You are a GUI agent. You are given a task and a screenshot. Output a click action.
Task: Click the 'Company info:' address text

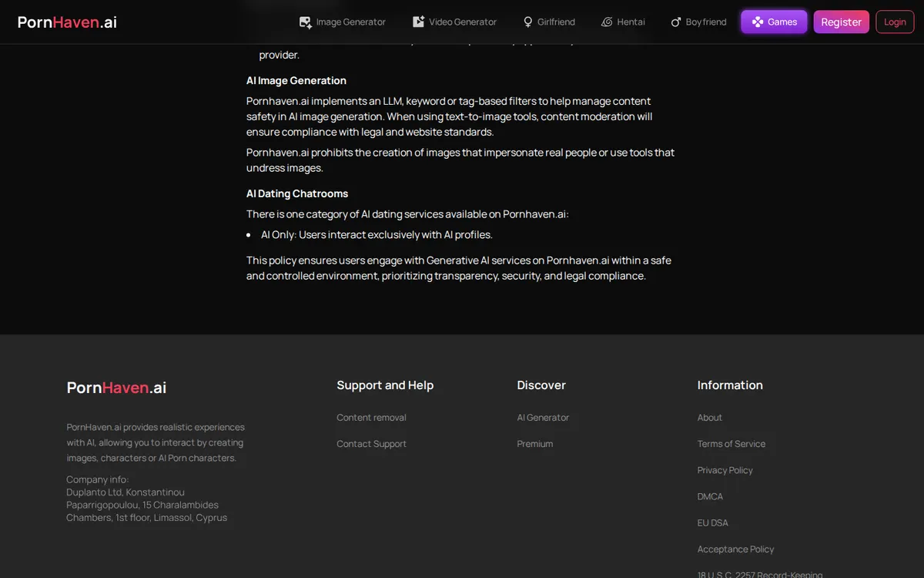coord(146,499)
